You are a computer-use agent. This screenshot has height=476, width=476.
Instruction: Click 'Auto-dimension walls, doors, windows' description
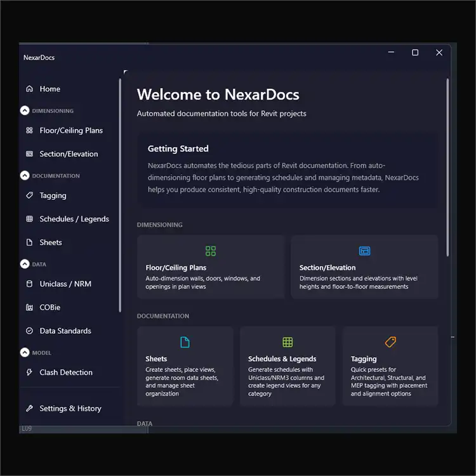202,282
